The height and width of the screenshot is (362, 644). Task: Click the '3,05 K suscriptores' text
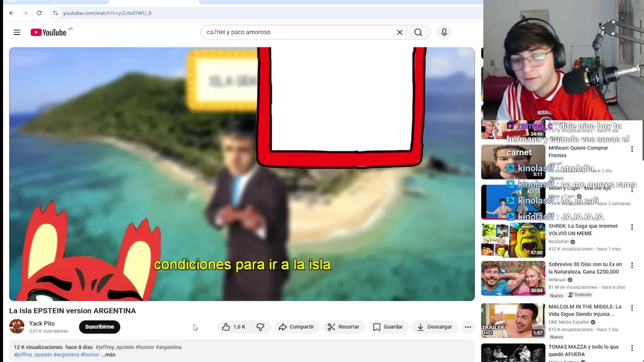point(48,331)
